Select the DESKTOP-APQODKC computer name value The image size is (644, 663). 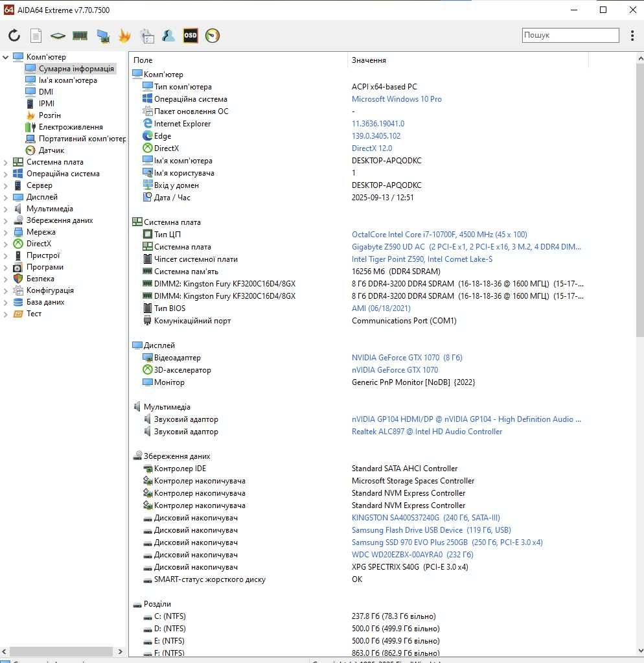(386, 161)
